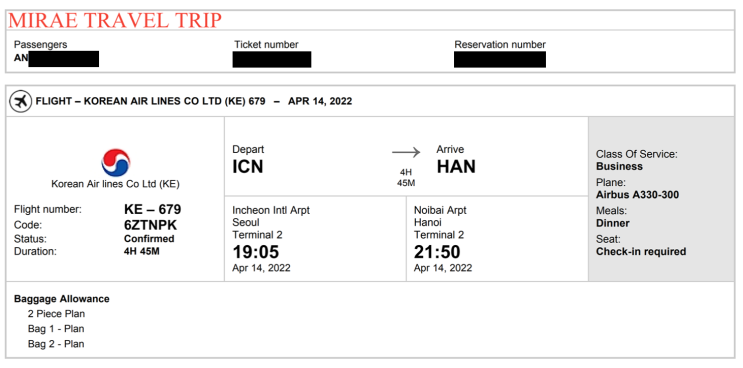Click the blacked-out ticket number field
Screen dimensions: 743x368
coord(272,59)
